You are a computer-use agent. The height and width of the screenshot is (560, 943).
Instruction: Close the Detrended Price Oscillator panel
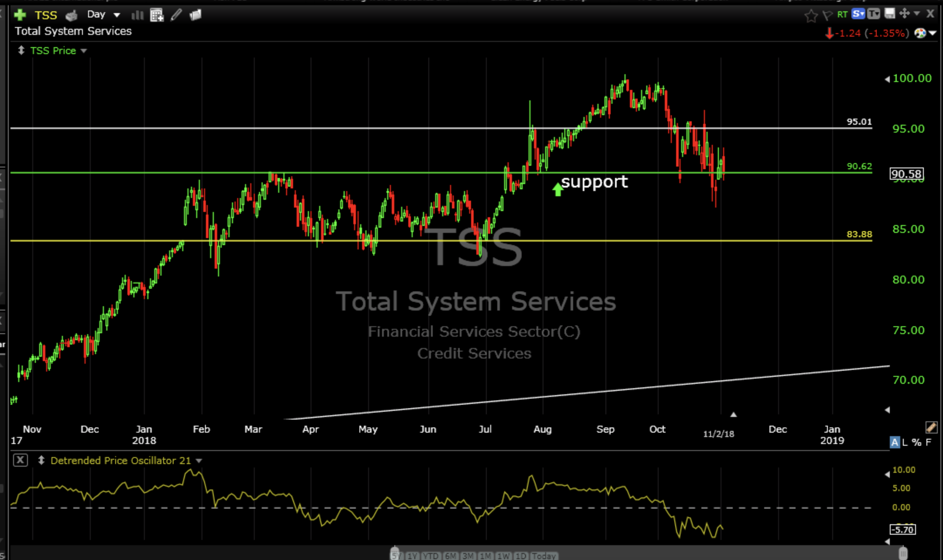point(20,460)
